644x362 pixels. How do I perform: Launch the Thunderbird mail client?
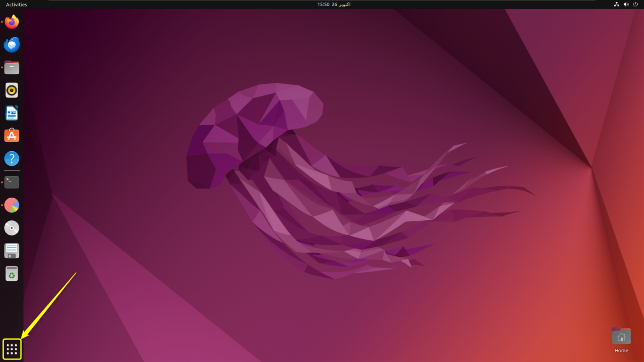(11, 44)
